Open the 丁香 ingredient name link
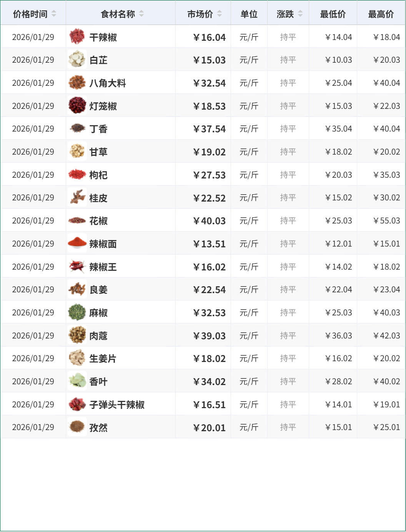This screenshot has width=406, height=532. (x=98, y=129)
